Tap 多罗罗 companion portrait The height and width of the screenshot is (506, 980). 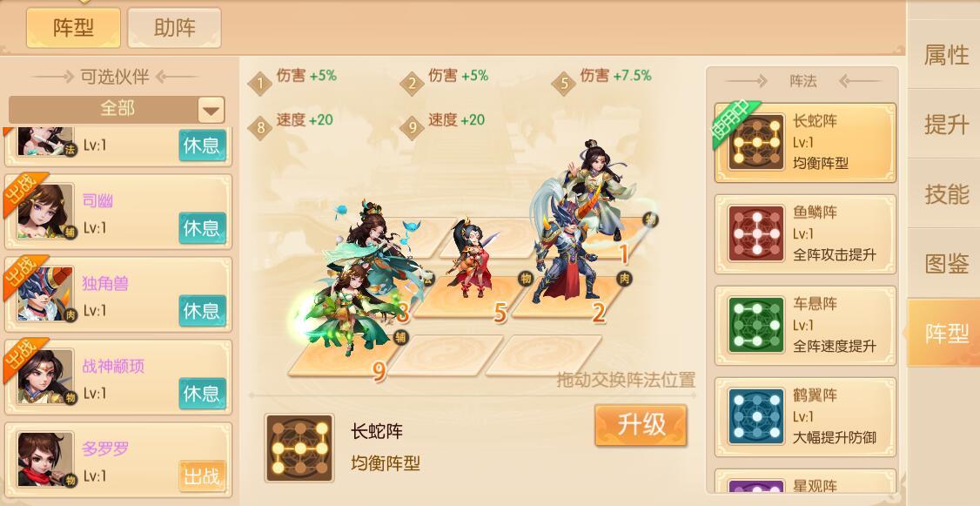tap(45, 459)
